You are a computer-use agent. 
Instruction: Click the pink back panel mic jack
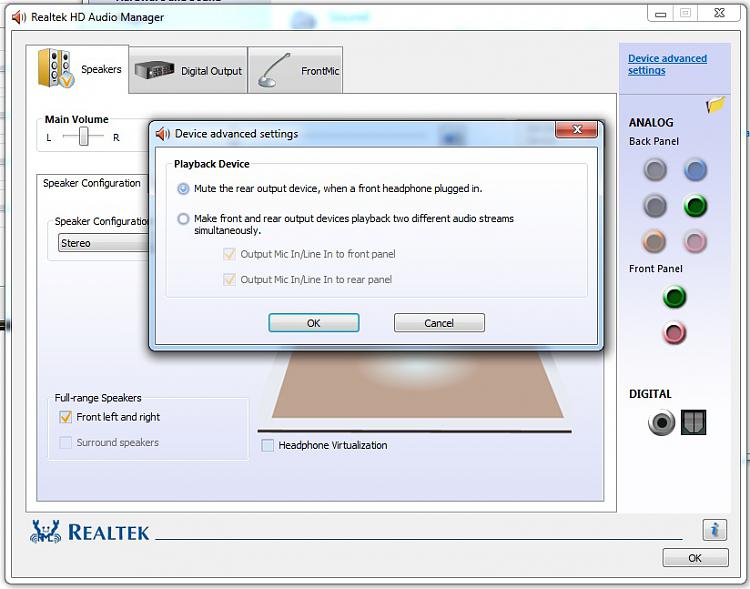click(695, 241)
